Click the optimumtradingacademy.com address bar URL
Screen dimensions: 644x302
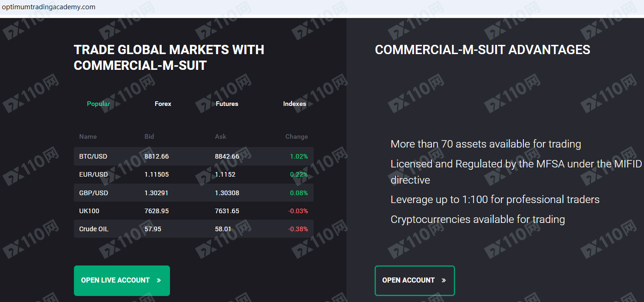click(49, 7)
